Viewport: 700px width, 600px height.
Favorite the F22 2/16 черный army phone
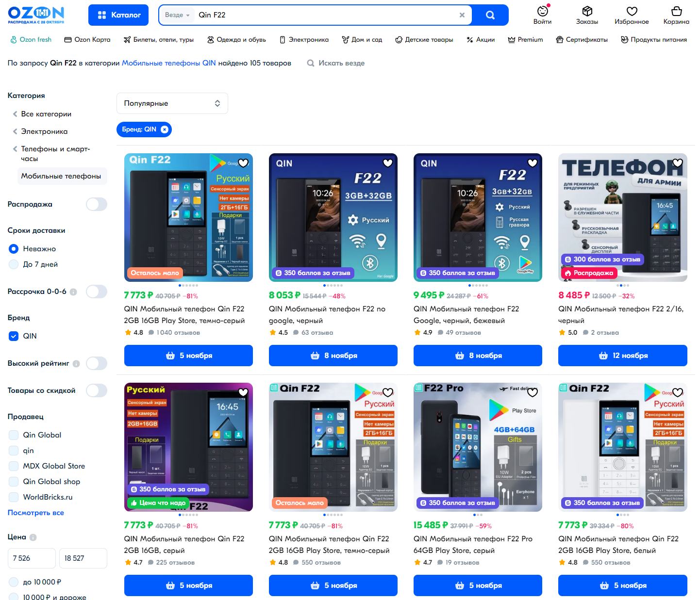click(x=678, y=163)
